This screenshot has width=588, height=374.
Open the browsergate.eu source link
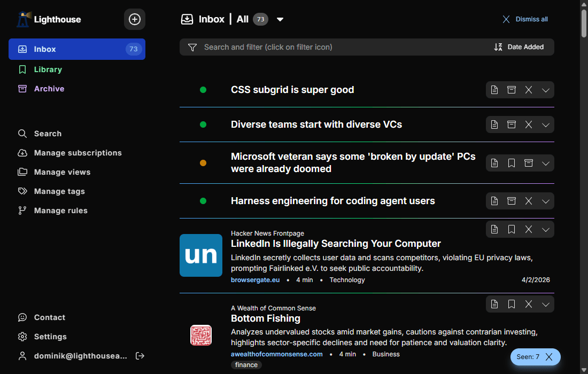tap(255, 280)
